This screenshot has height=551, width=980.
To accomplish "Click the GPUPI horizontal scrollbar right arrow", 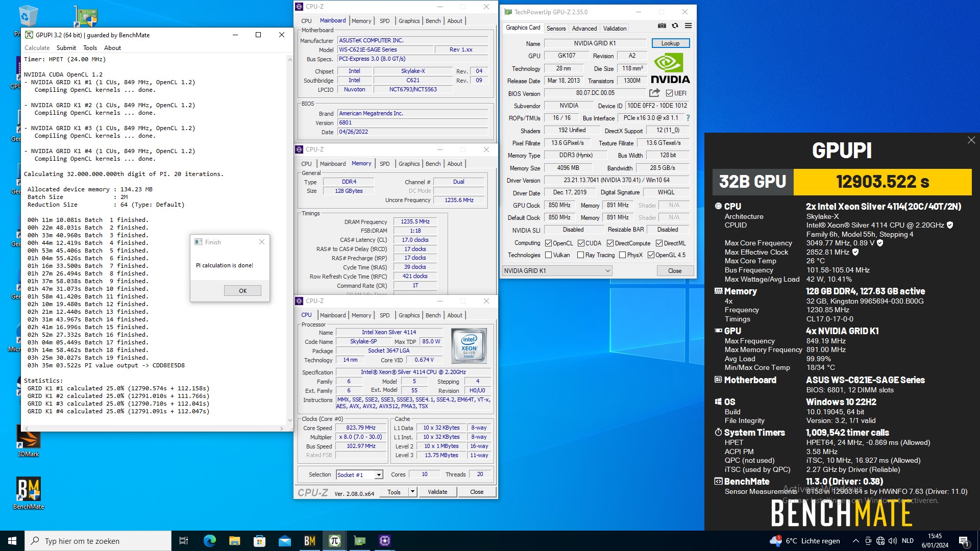I will (282, 429).
